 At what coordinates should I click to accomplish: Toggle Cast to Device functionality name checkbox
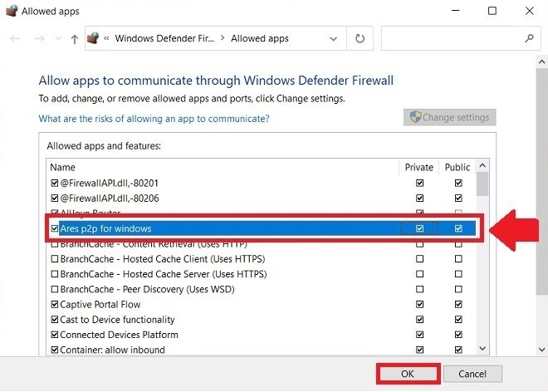(x=55, y=319)
